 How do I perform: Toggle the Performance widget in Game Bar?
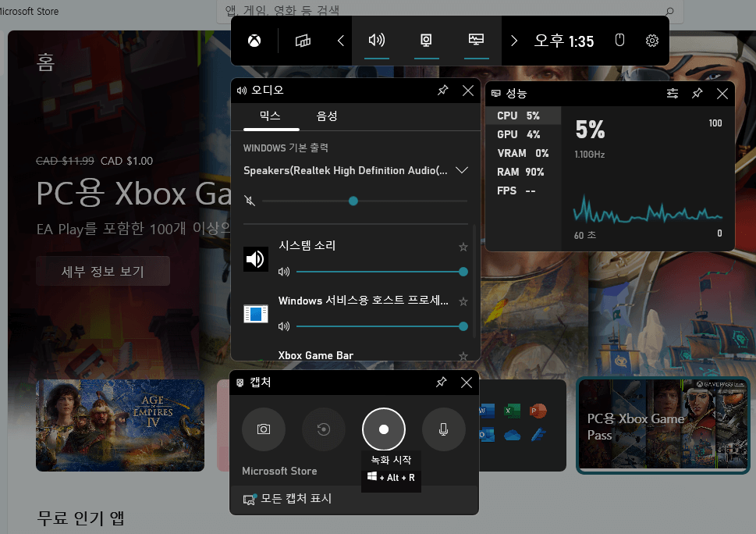click(477, 40)
